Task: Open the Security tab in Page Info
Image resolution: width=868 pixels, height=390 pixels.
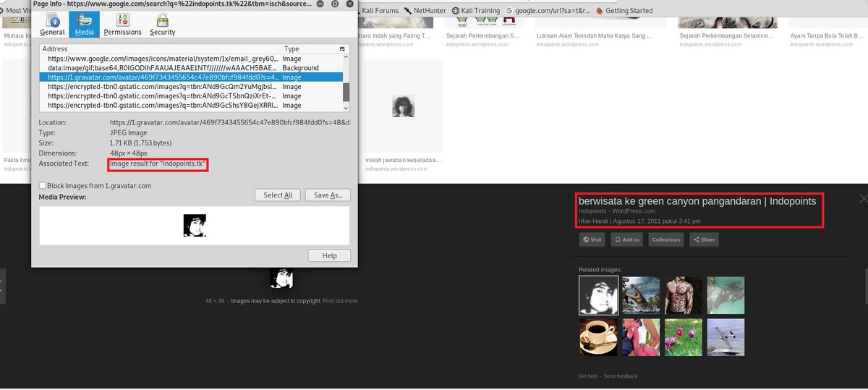Action: click(x=162, y=24)
